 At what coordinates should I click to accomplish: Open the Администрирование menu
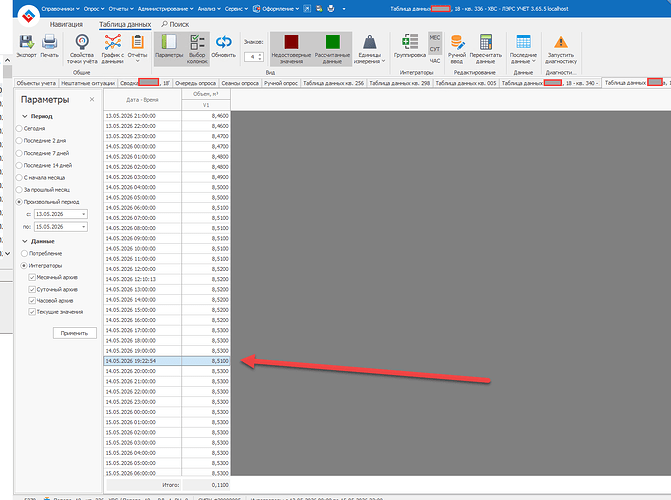tap(166, 9)
